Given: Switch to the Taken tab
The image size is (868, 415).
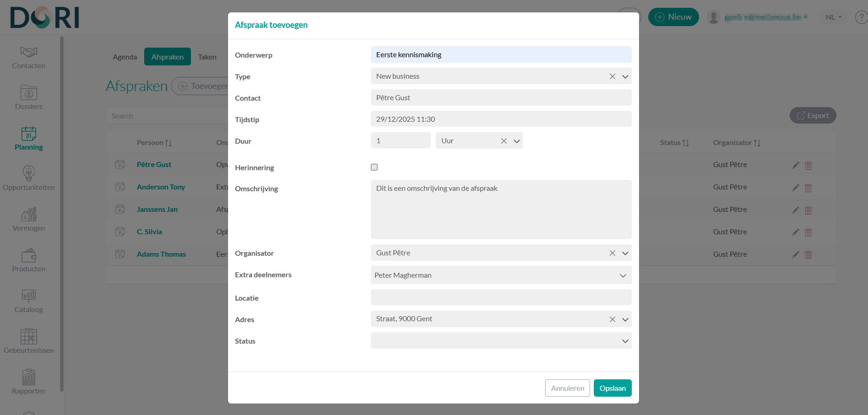Looking at the screenshot, I should tap(207, 57).
